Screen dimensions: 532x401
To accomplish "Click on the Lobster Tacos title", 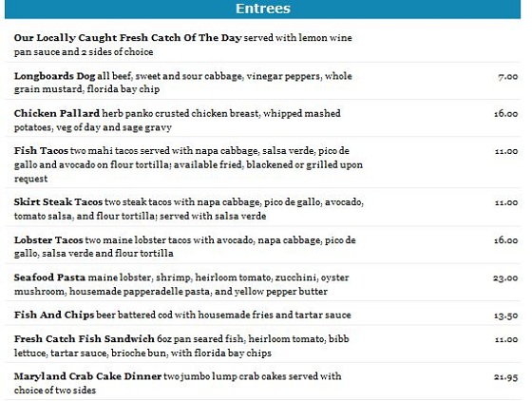I will click(48, 239).
